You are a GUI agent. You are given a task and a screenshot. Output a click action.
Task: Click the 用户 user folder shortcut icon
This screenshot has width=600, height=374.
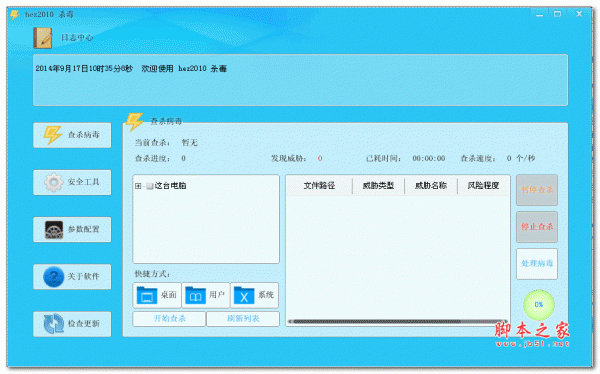coord(196,295)
